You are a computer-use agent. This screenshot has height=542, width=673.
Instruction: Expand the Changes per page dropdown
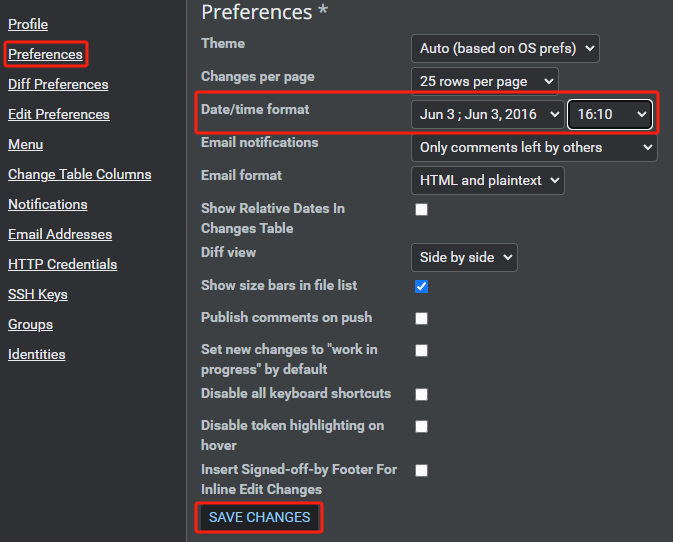(484, 81)
